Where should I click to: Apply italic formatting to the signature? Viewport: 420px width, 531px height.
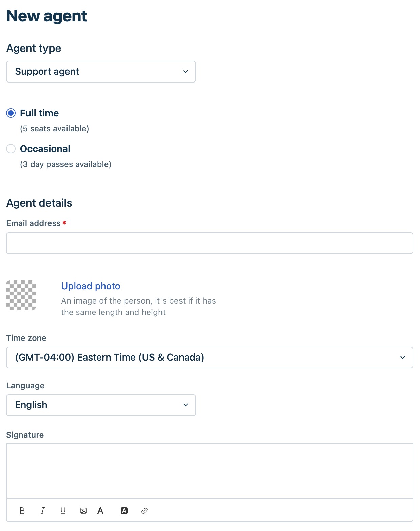point(43,511)
